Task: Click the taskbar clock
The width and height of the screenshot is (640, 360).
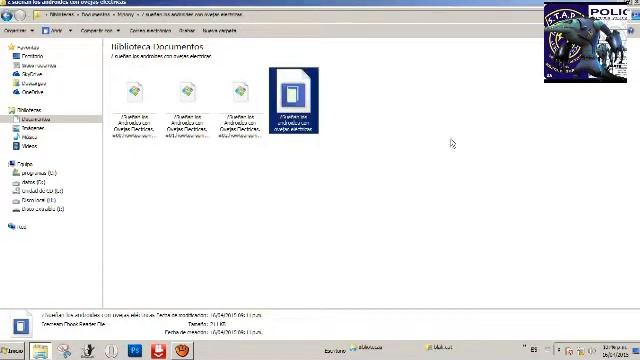Action: pos(617,351)
